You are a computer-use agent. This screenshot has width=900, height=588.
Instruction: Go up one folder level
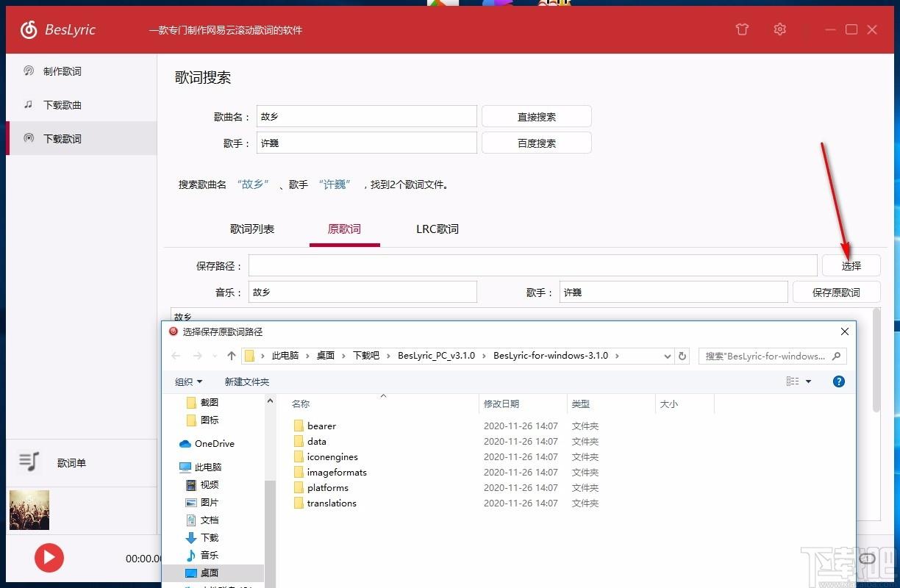tap(232, 356)
